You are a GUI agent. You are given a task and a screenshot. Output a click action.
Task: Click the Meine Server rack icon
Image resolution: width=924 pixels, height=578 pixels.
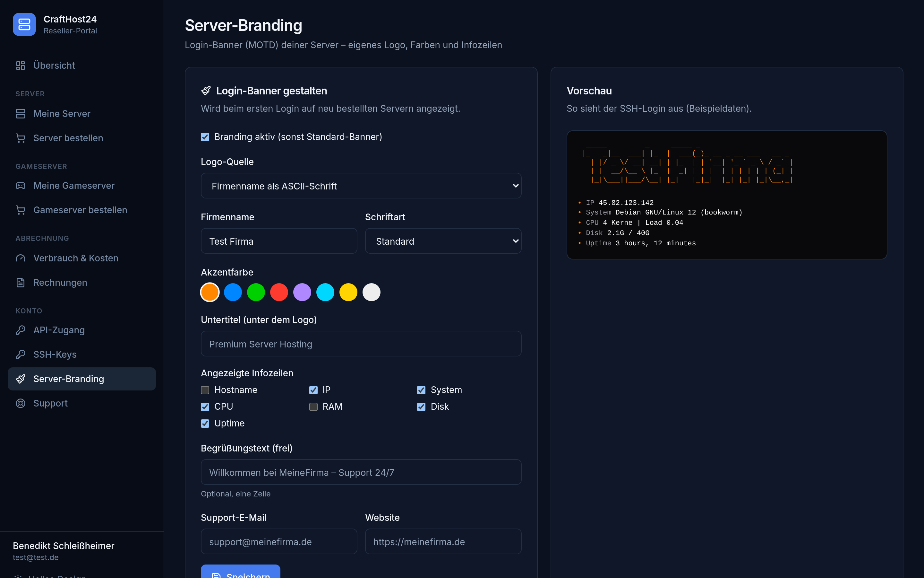tap(21, 114)
